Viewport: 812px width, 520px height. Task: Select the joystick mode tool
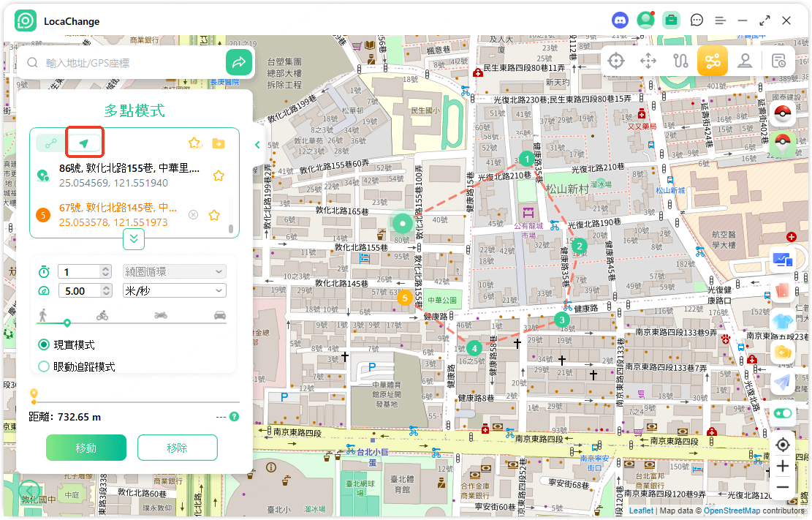click(x=745, y=61)
